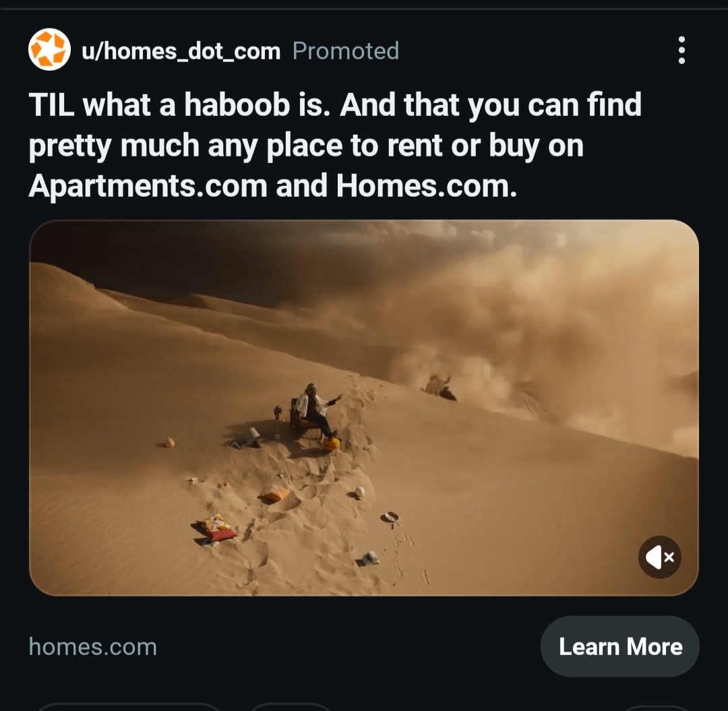Open the homes.com link below video

click(93, 646)
